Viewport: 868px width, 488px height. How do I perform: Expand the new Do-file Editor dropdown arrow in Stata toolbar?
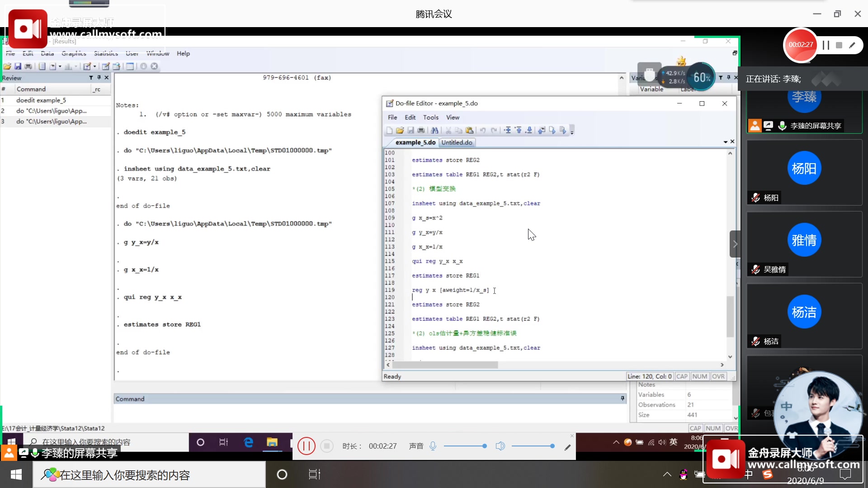click(94, 66)
